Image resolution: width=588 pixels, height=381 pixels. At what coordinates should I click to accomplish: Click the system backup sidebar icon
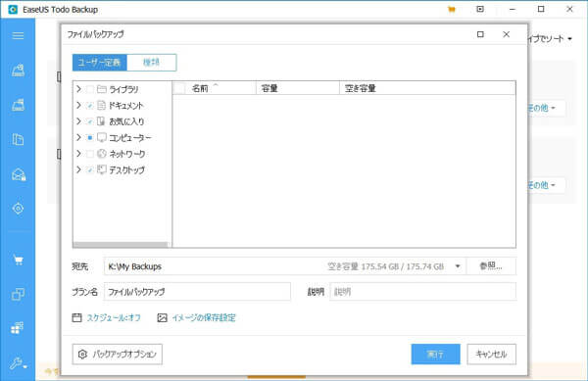click(18, 105)
